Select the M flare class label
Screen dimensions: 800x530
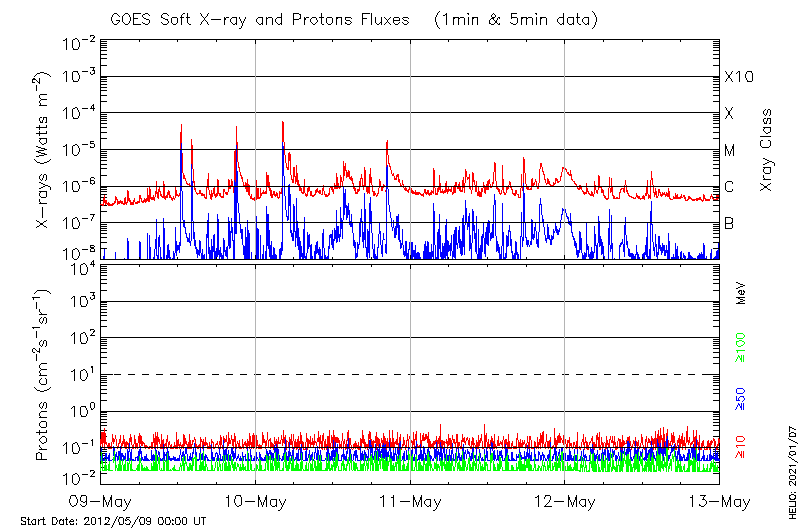click(x=730, y=150)
